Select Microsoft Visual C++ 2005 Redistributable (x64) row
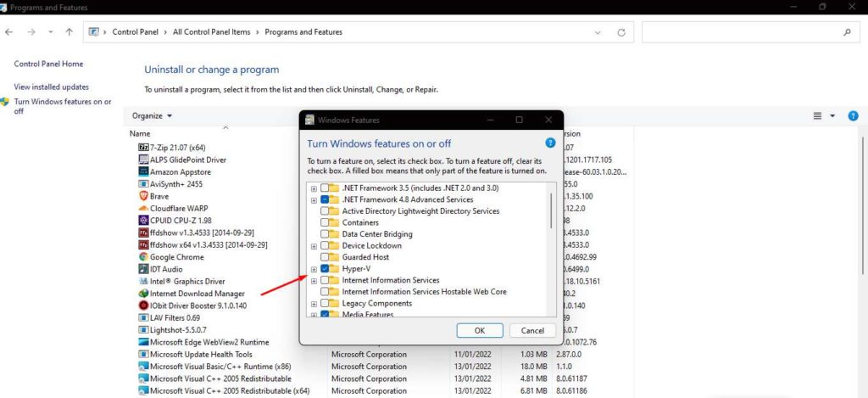The width and height of the screenshot is (868, 398). tap(229, 391)
